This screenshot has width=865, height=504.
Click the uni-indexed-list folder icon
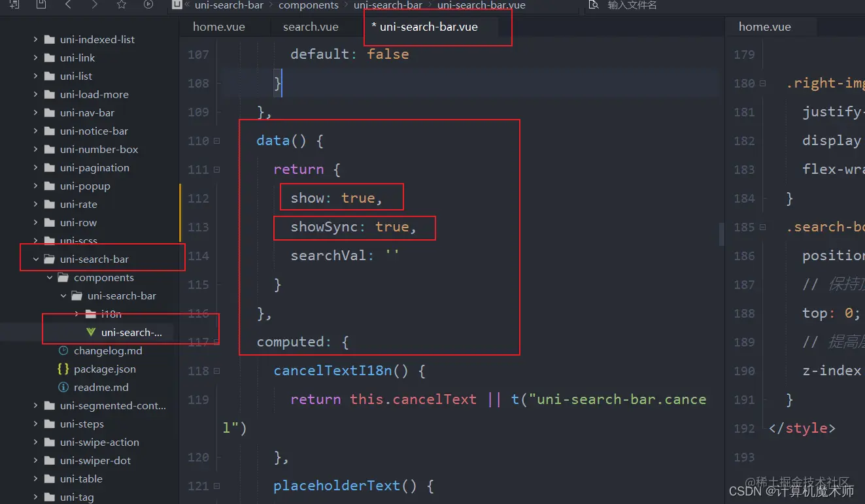point(49,39)
